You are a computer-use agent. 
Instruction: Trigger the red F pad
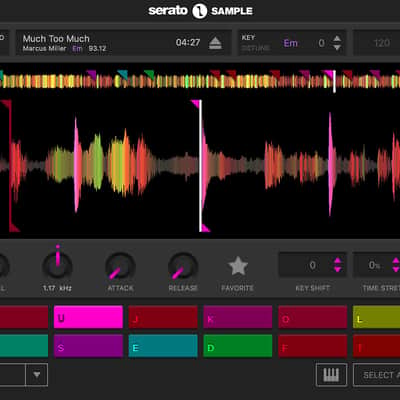(313, 346)
